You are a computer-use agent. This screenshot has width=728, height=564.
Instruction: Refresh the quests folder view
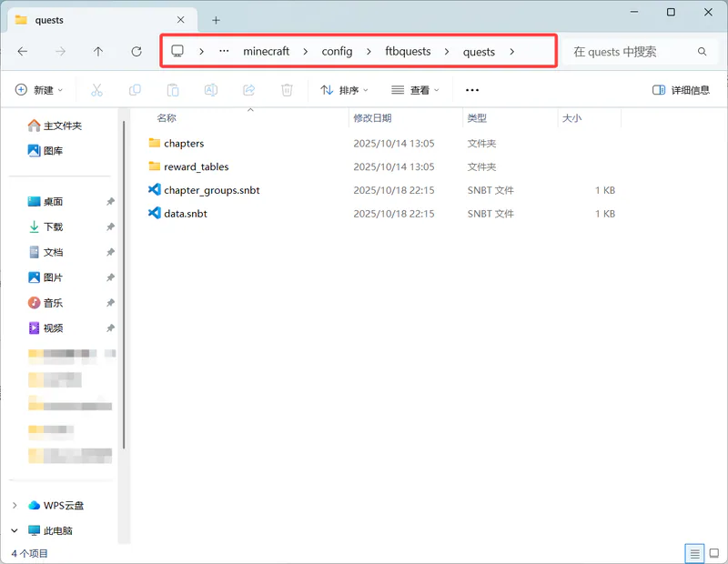tap(136, 51)
